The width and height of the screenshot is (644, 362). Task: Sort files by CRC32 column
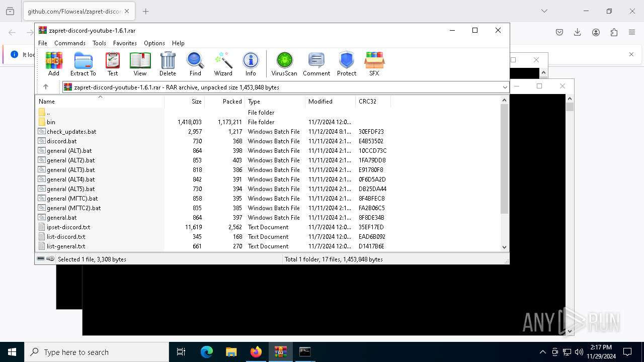[x=373, y=101]
